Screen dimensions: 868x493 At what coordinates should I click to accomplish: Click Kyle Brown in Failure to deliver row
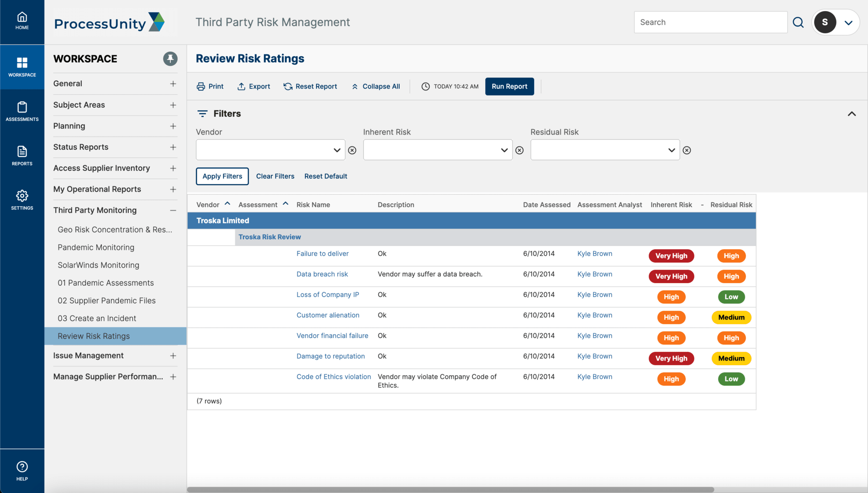(x=595, y=254)
